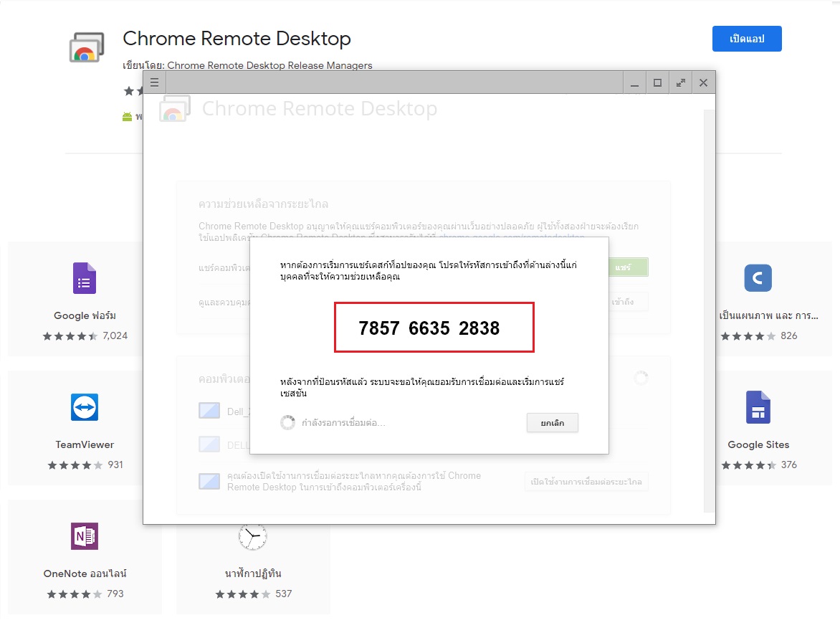Click the green แชร์ share button
This screenshot has width=840, height=633.
coord(629,267)
